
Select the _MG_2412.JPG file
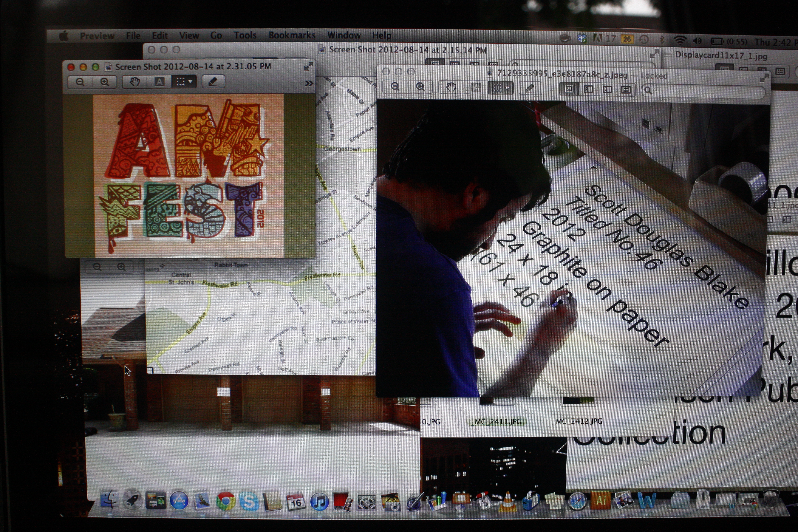coord(577,421)
